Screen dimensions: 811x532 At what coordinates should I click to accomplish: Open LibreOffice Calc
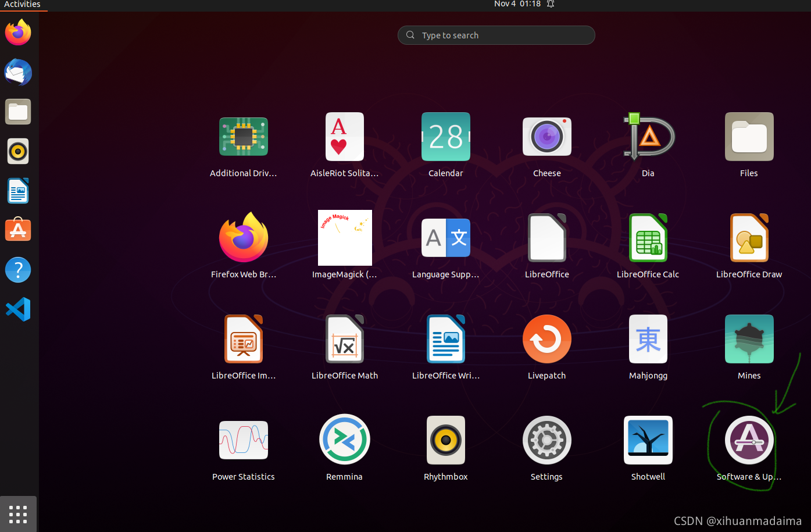[648, 238]
